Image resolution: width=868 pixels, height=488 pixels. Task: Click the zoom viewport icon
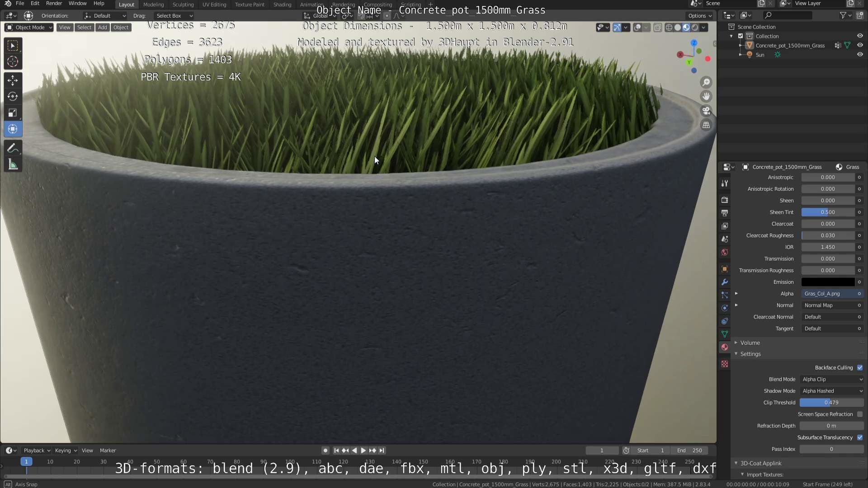[706, 82]
